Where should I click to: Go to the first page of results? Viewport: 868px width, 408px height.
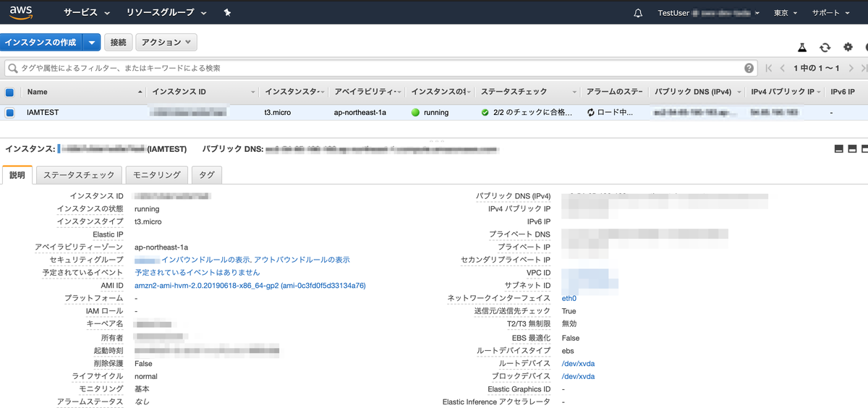(769, 68)
